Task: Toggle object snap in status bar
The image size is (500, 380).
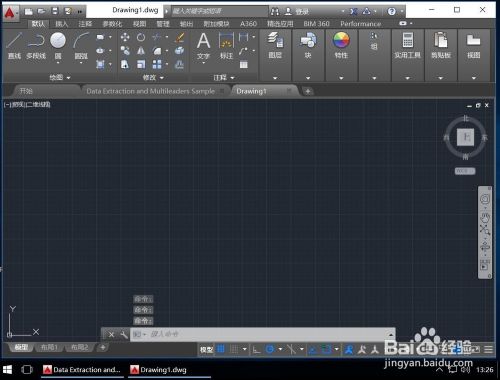Action: click(x=327, y=349)
